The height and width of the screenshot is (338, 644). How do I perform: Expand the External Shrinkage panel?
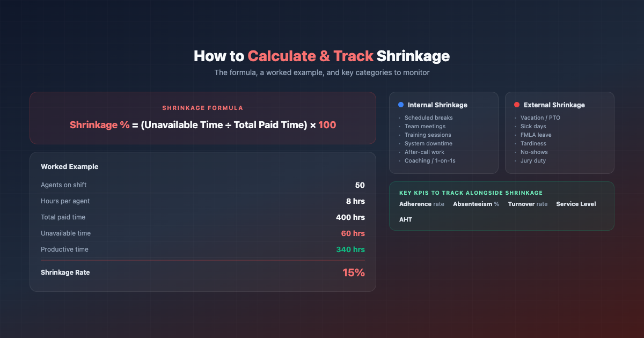tap(560, 133)
